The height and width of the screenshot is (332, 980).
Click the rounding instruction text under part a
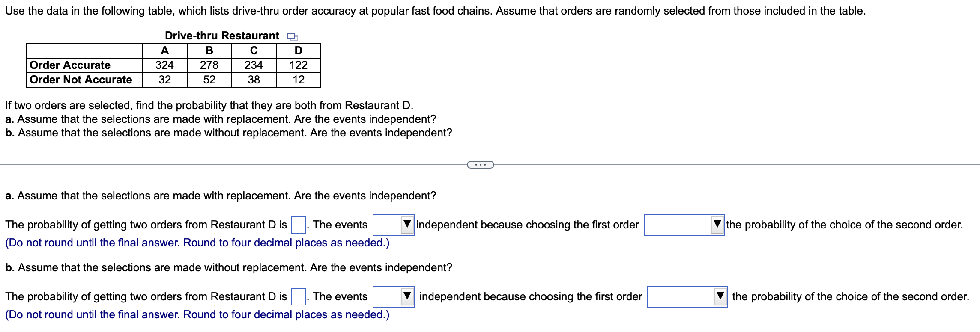click(x=197, y=243)
